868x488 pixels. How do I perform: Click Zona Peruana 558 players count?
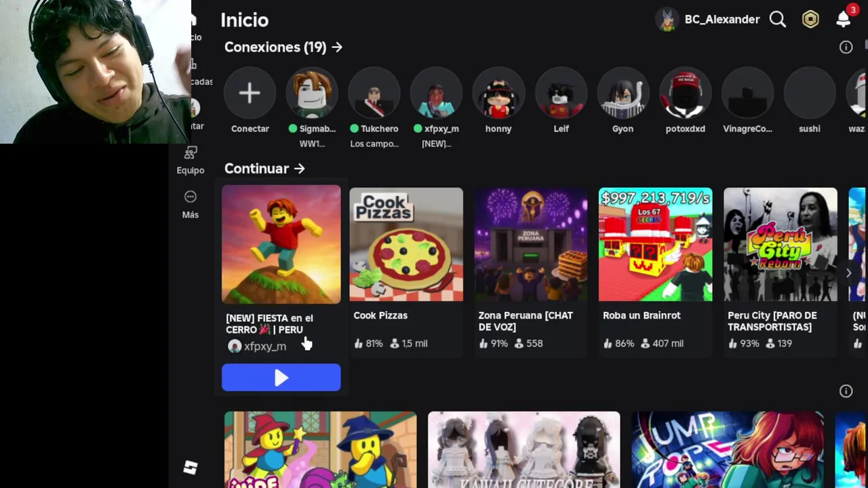(534, 344)
